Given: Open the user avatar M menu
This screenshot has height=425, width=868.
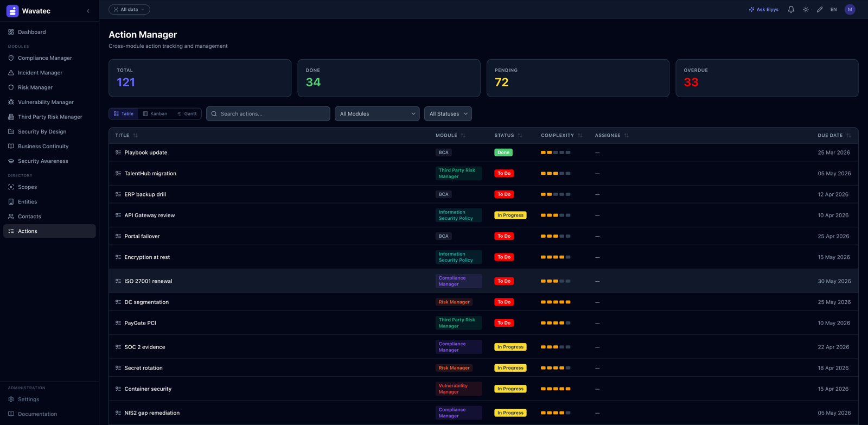Looking at the screenshot, I should point(850,9).
